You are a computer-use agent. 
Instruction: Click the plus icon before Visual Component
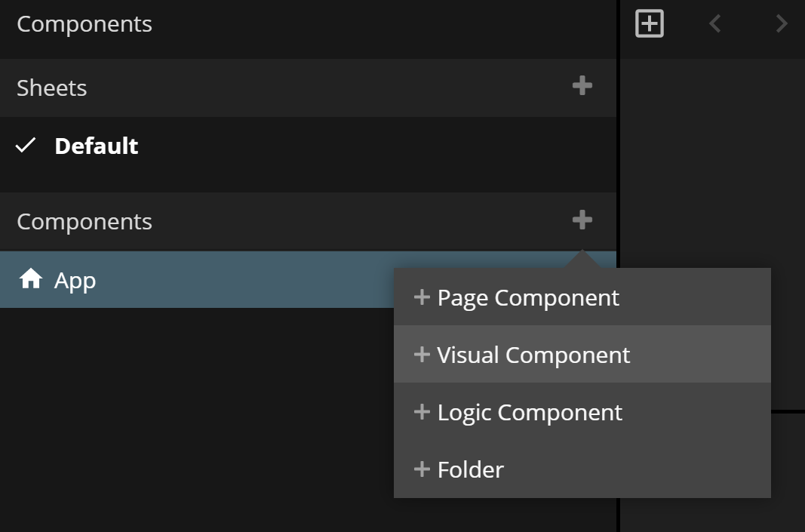coord(422,355)
